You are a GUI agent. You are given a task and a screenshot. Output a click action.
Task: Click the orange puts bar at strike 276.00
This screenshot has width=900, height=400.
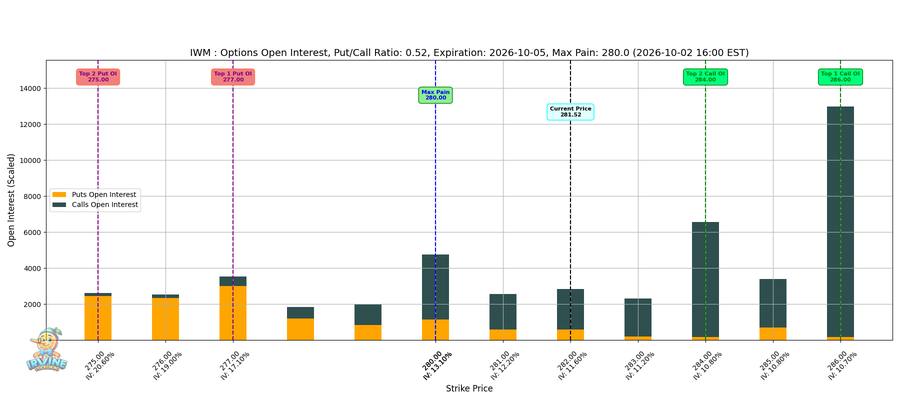coord(166,319)
